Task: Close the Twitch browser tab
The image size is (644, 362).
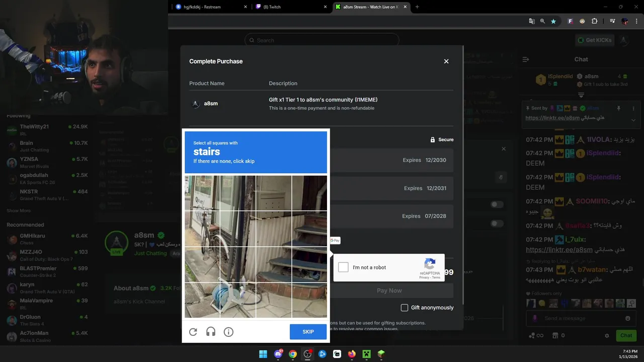Action: [325, 7]
